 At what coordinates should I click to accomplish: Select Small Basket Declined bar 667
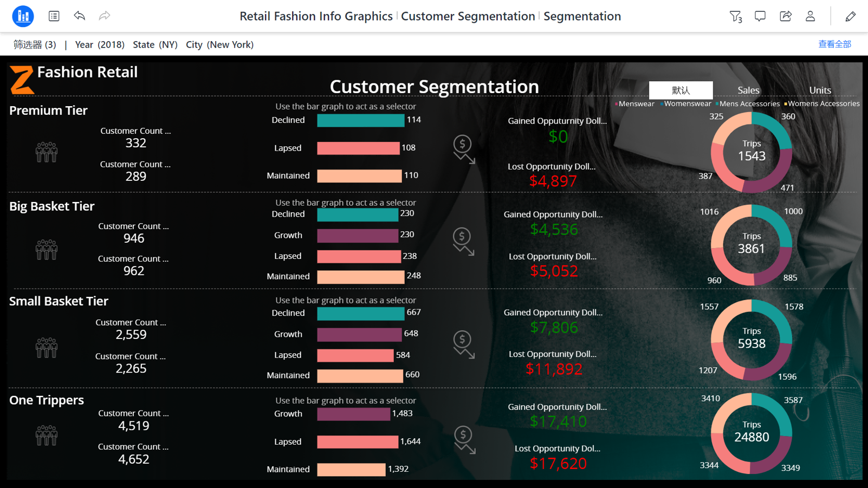click(x=361, y=314)
